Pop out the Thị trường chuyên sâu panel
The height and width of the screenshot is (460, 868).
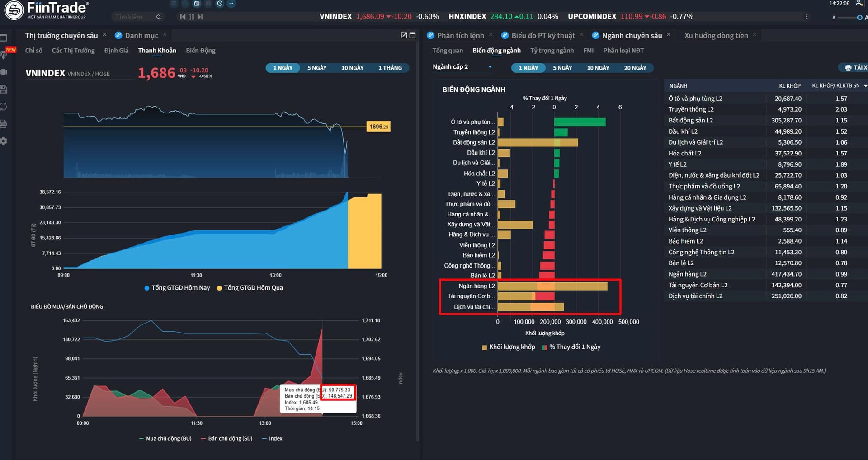coord(404,35)
